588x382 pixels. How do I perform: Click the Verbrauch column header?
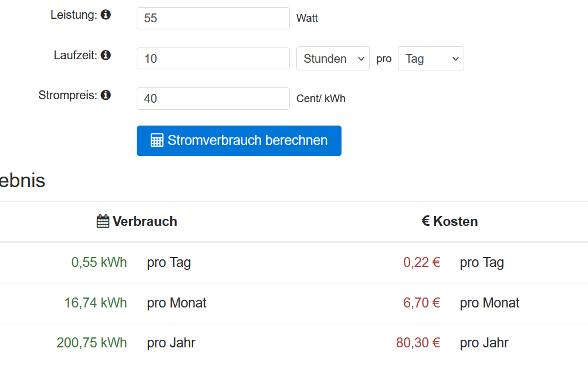(137, 221)
